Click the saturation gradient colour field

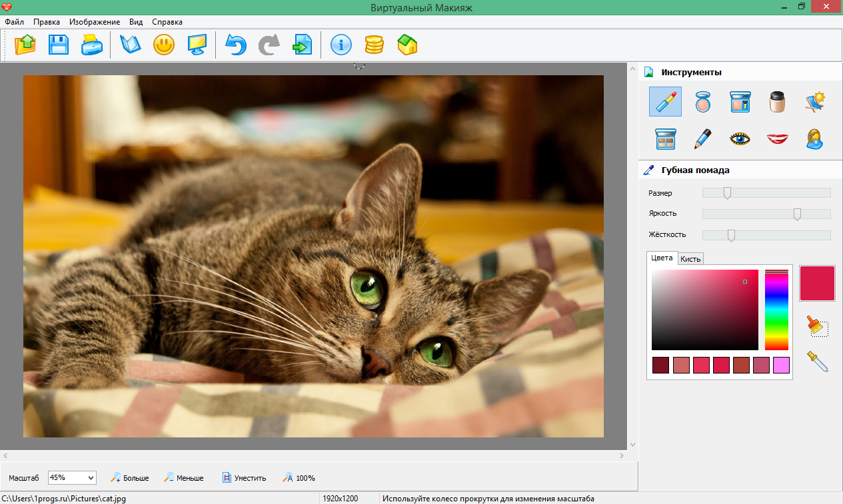pos(705,310)
